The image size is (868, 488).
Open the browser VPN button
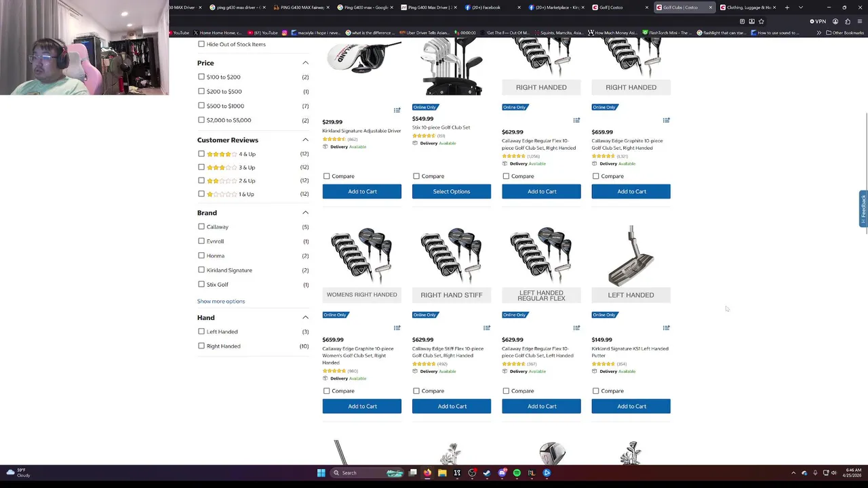pyautogui.click(x=818, y=21)
